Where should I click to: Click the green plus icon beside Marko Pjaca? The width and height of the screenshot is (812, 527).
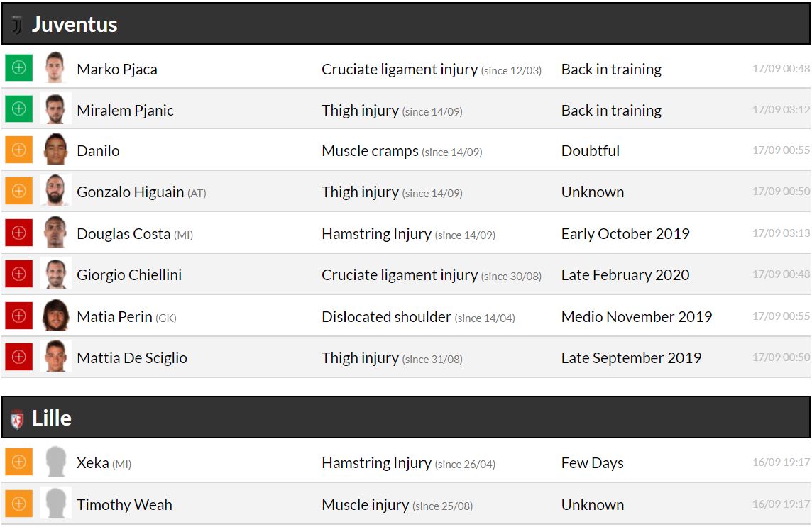coord(18,68)
